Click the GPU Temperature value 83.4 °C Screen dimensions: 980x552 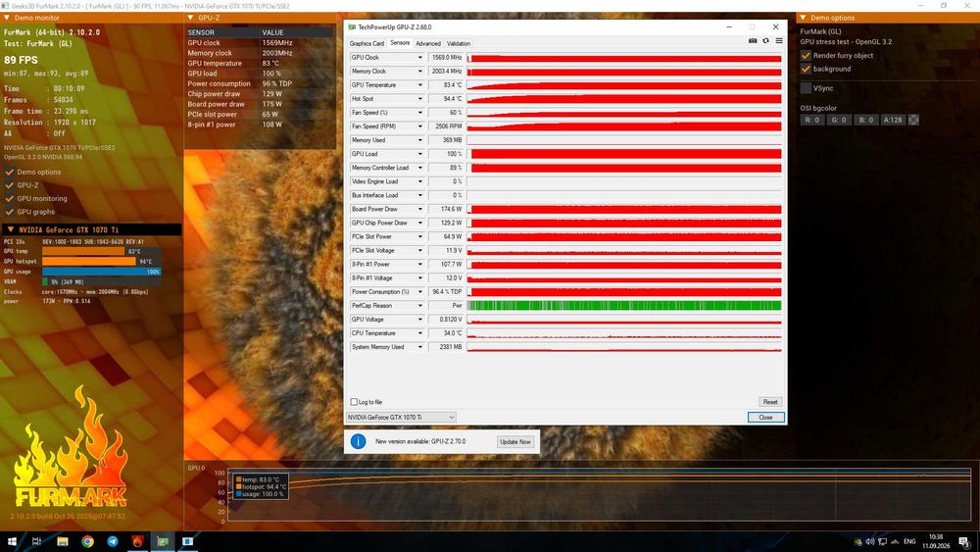446,85
